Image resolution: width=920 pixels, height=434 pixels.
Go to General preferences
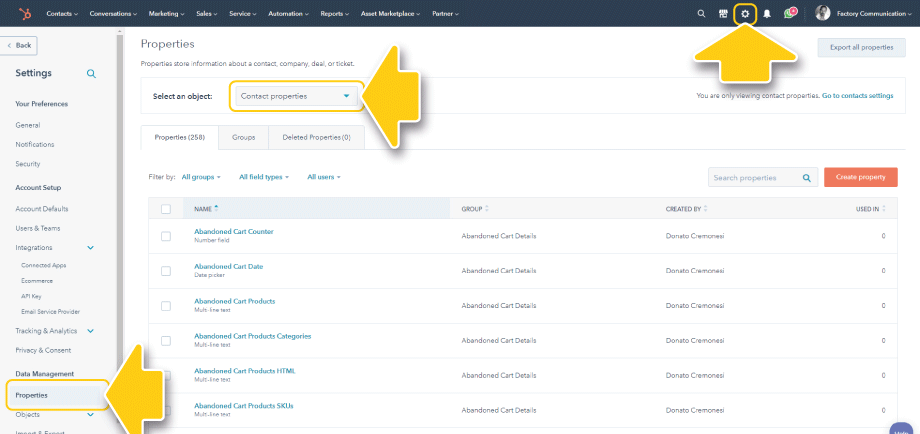[x=28, y=125]
